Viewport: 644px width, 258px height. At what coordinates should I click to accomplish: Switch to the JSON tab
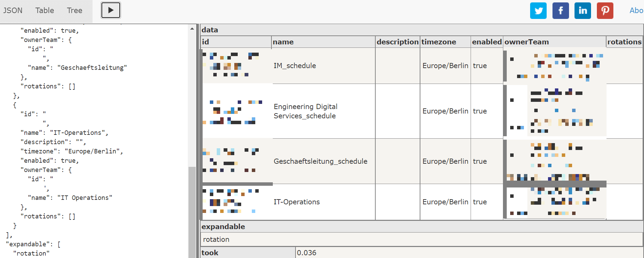click(13, 11)
